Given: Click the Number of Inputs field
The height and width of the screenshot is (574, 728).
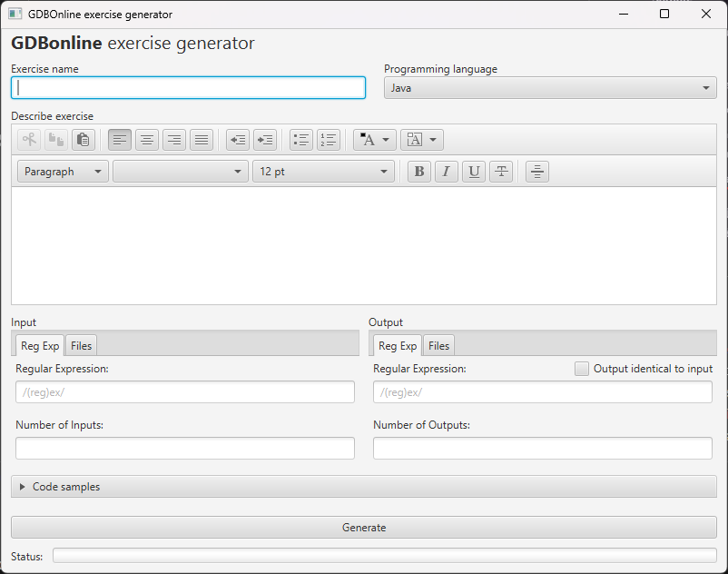Looking at the screenshot, I should [x=185, y=448].
